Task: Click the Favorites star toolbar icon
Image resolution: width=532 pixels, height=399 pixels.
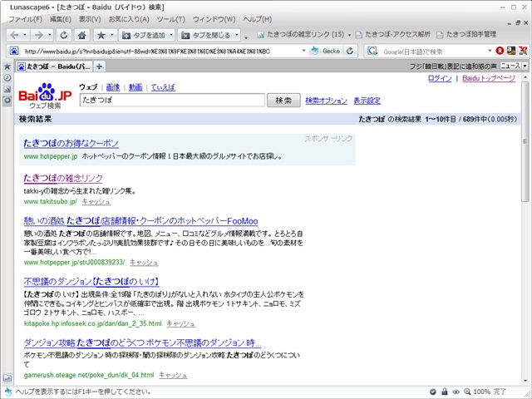Action: [101, 35]
